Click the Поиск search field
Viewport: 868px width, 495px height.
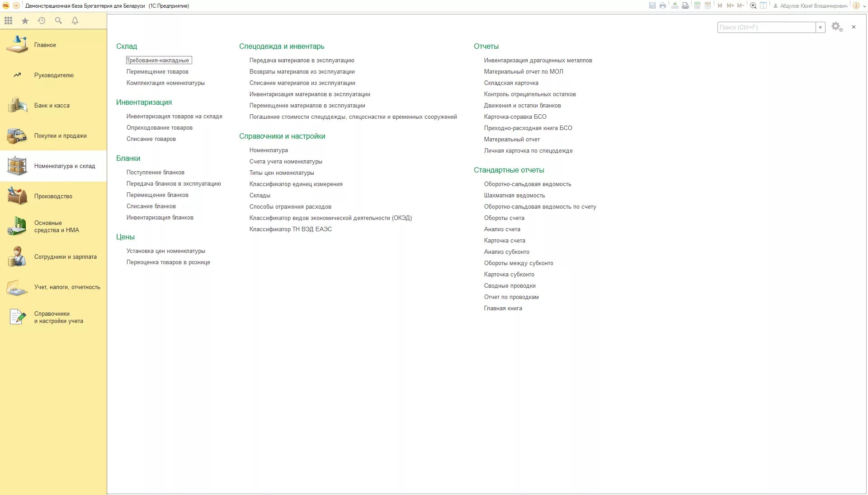tap(766, 28)
